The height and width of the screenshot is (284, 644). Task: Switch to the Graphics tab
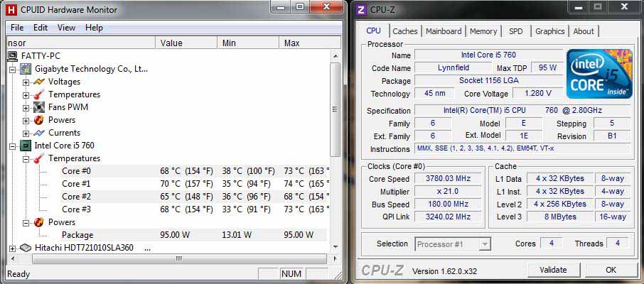[549, 31]
